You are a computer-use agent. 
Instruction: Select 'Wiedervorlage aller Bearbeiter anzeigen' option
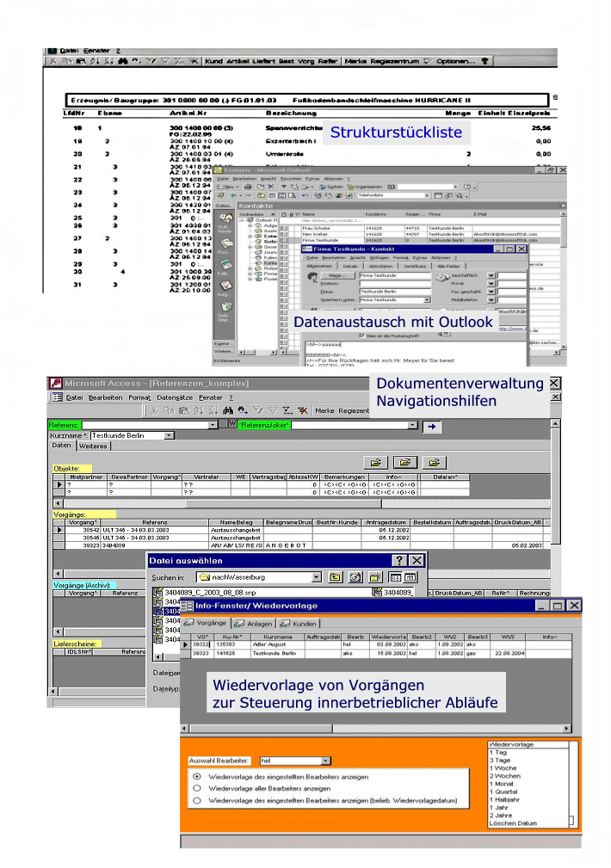pyautogui.click(x=197, y=787)
